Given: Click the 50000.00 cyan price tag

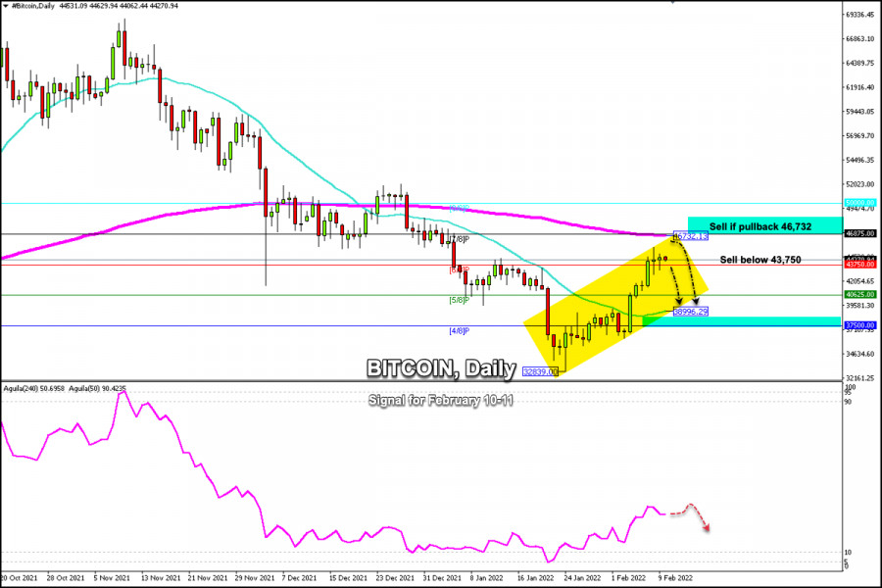Looking at the screenshot, I should [860, 203].
